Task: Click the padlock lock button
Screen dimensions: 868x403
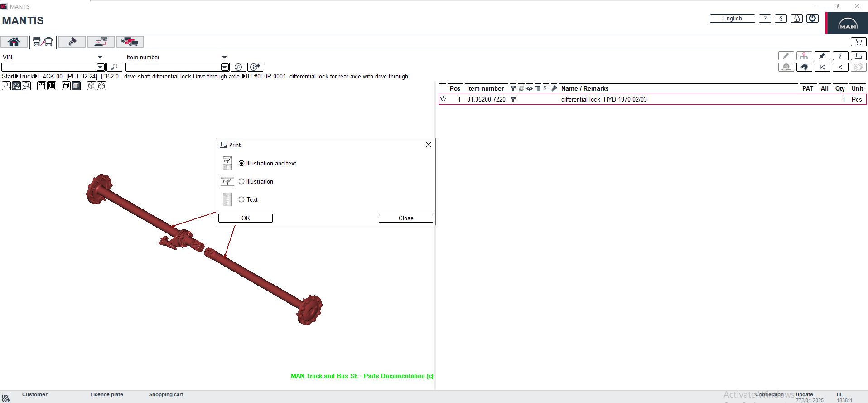Action: 796,19
